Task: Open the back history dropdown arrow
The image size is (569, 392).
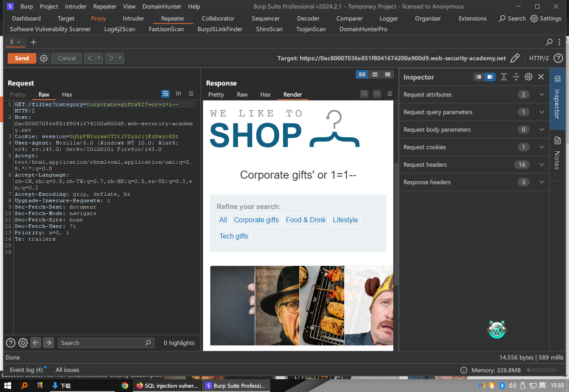Action: (x=99, y=58)
